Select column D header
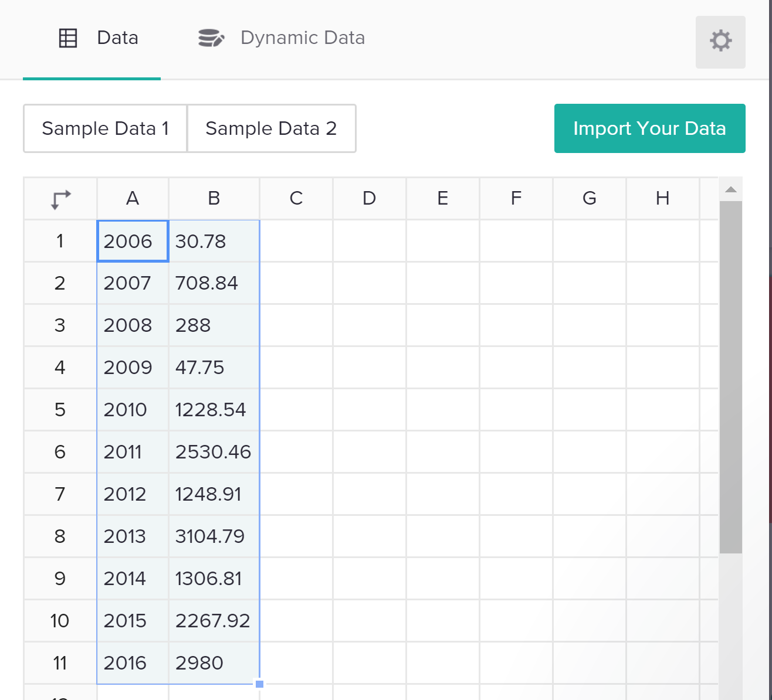The height and width of the screenshot is (700, 772). pyautogui.click(x=370, y=199)
